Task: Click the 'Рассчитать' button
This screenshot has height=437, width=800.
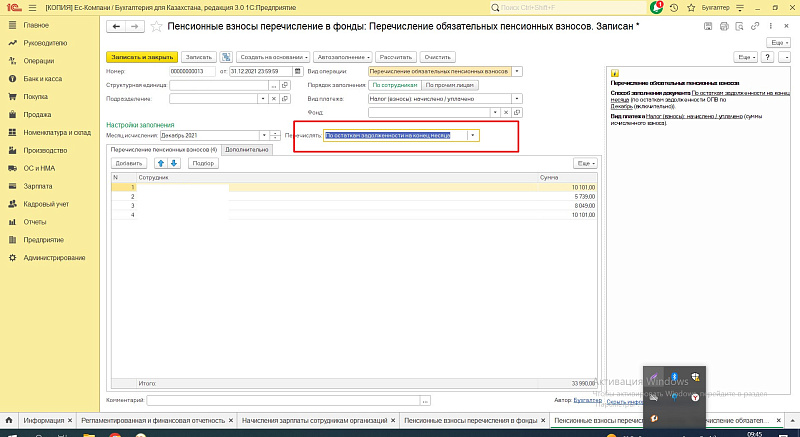Action: pyautogui.click(x=395, y=57)
